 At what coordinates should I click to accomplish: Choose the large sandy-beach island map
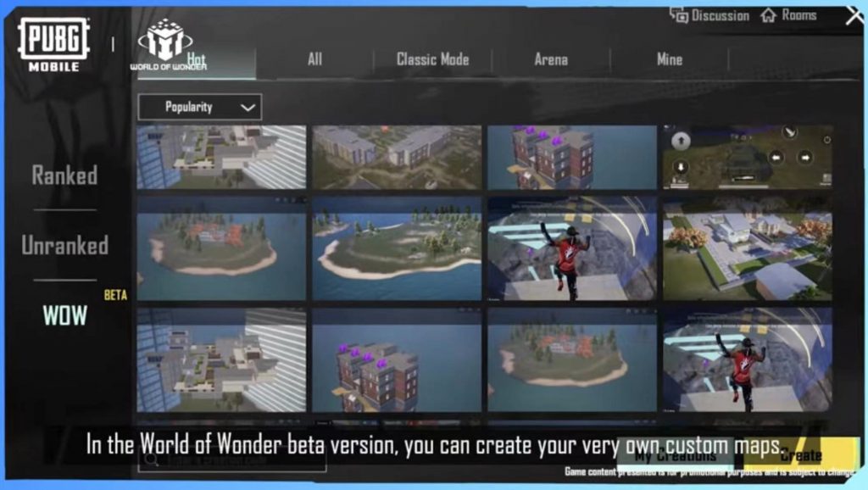point(397,248)
